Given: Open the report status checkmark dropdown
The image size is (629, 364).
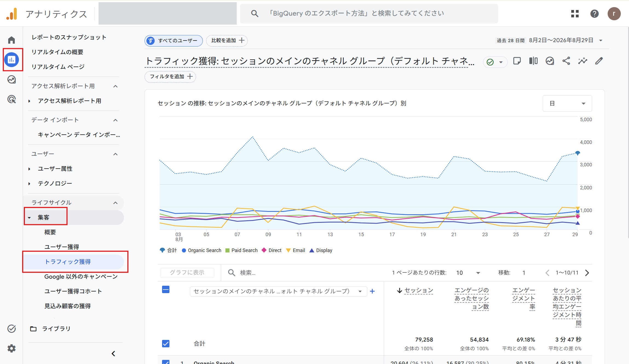Looking at the screenshot, I should click(x=495, y=62).
